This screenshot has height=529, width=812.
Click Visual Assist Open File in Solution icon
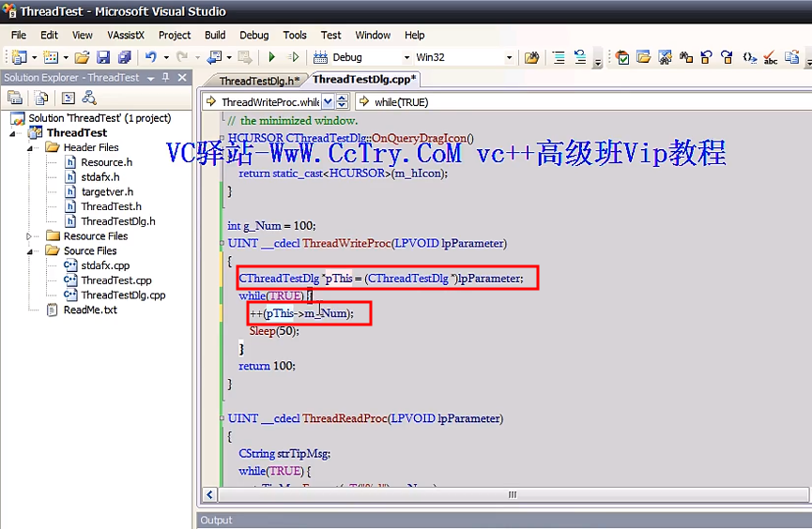[644, 57]
